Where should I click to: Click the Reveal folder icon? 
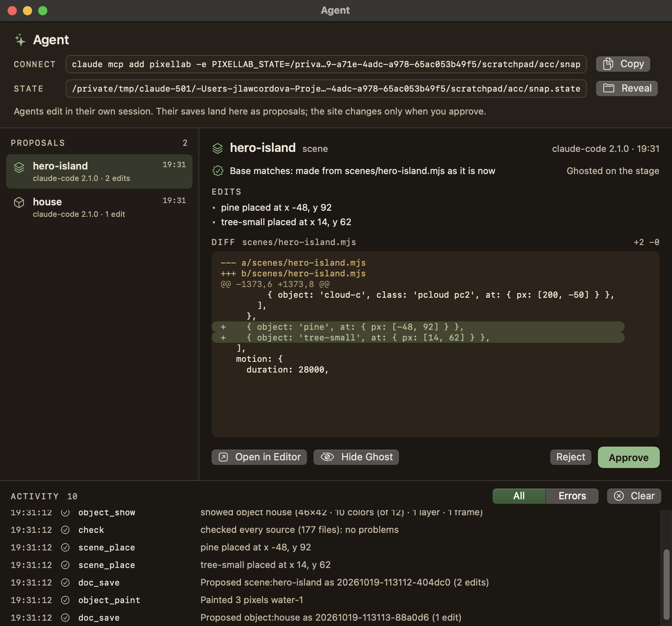[609, 89]
